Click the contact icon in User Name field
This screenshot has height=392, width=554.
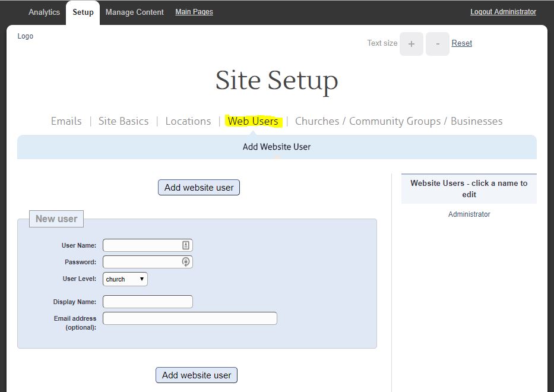185,245
